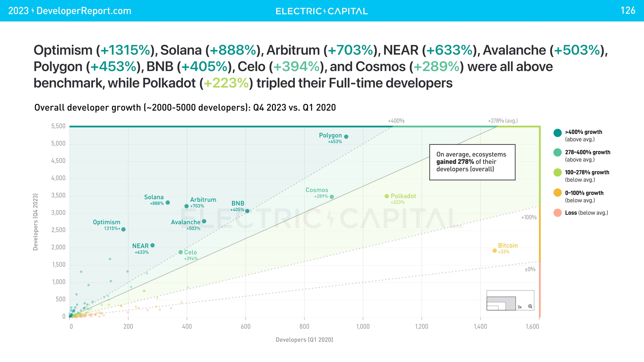Image resolution: width=644 pixels, height=362 pixels.
Task: Click the Cosmos +289% label
Action: 317,193
